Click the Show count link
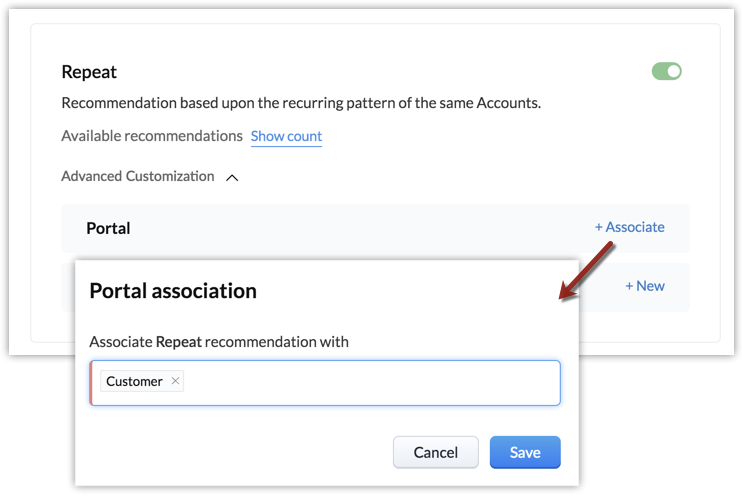The width and height of the screenshot is (742, 499). [286, 136]
